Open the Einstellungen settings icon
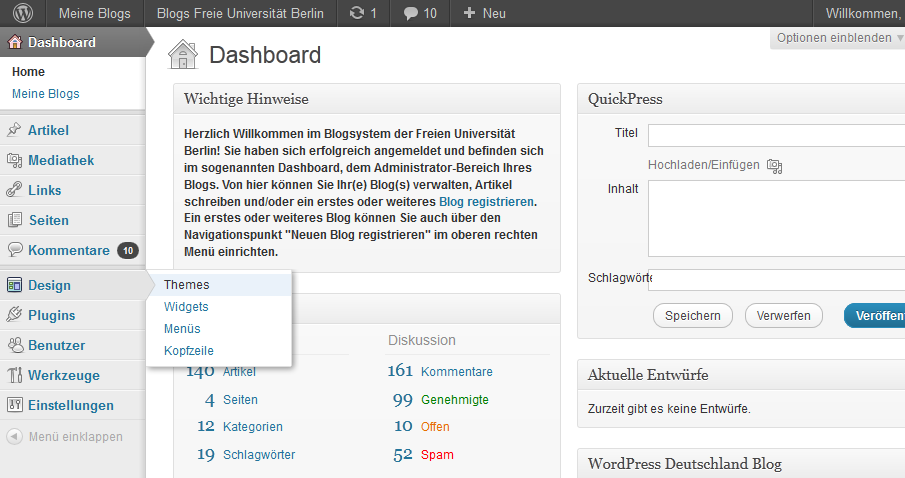Image resolution: width=905 pixels, height=478 pixels. [14, 406]
